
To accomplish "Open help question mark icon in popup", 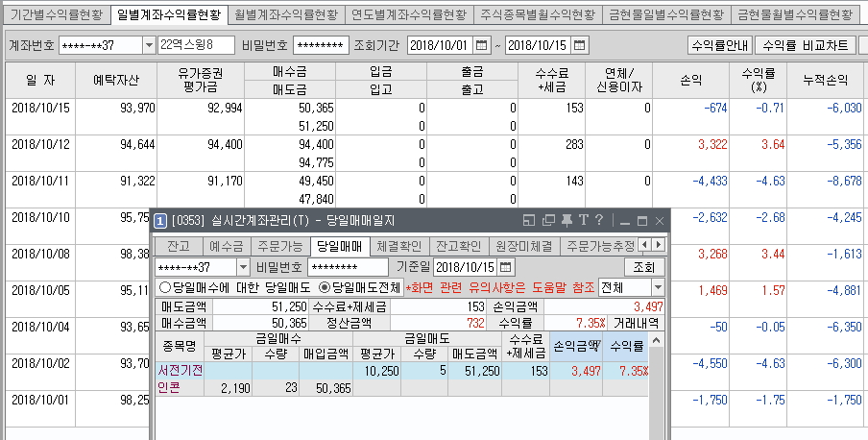I will click(599, 221).
